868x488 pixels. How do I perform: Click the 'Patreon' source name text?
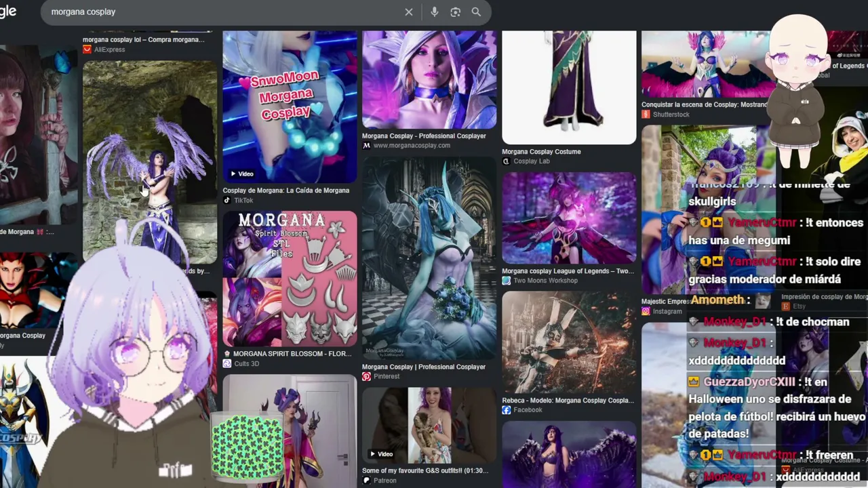[384, 481]
